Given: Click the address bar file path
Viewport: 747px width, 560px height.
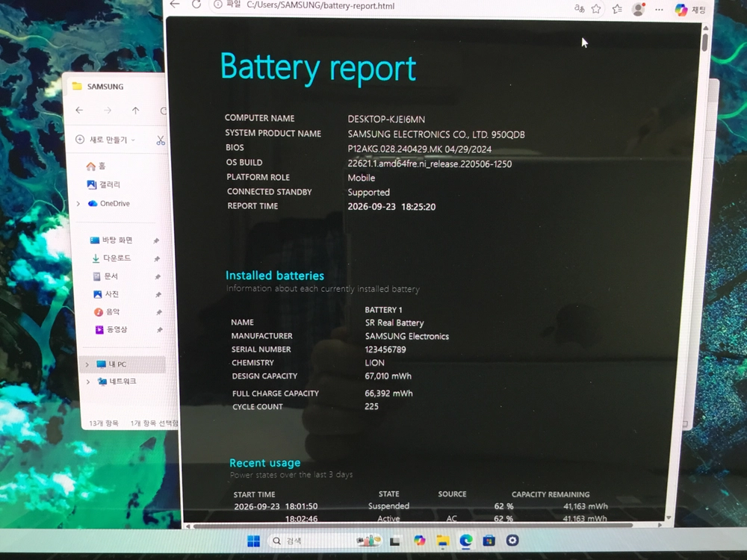Looking at the screenshot, I should [320, 6].
